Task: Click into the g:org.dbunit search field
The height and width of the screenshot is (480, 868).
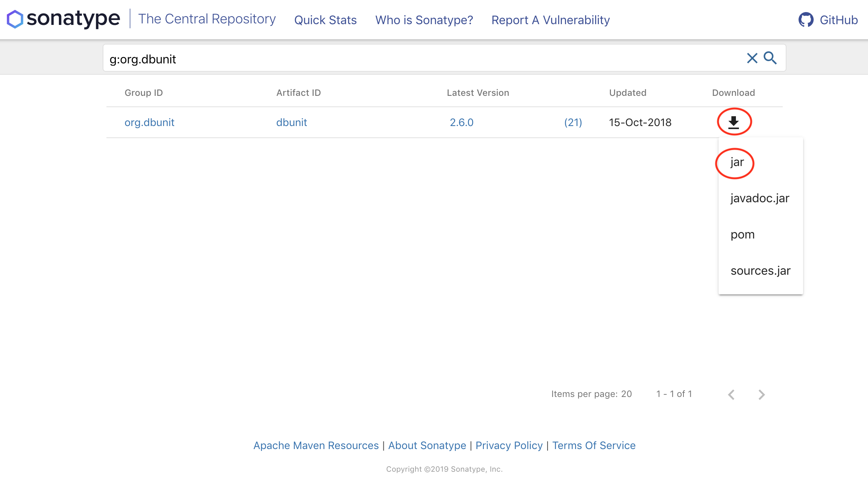Action: pos(415,59)
